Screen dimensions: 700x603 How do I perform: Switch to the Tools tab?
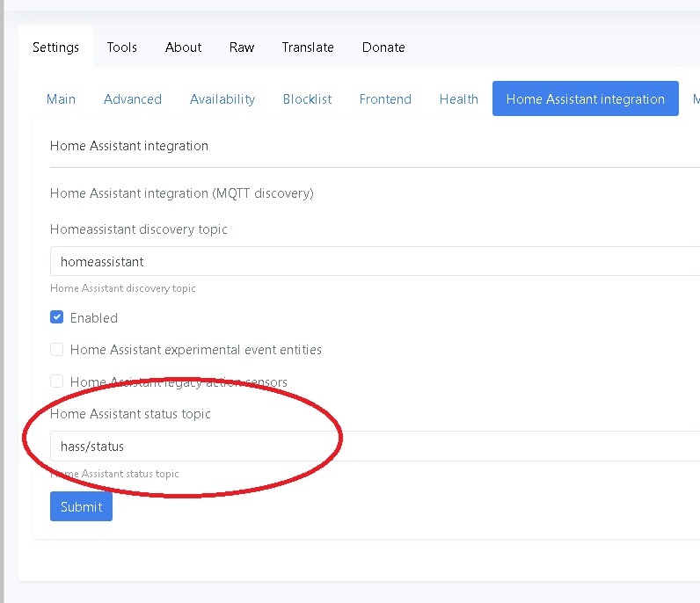pyautogui.click(x=122, y=47)
